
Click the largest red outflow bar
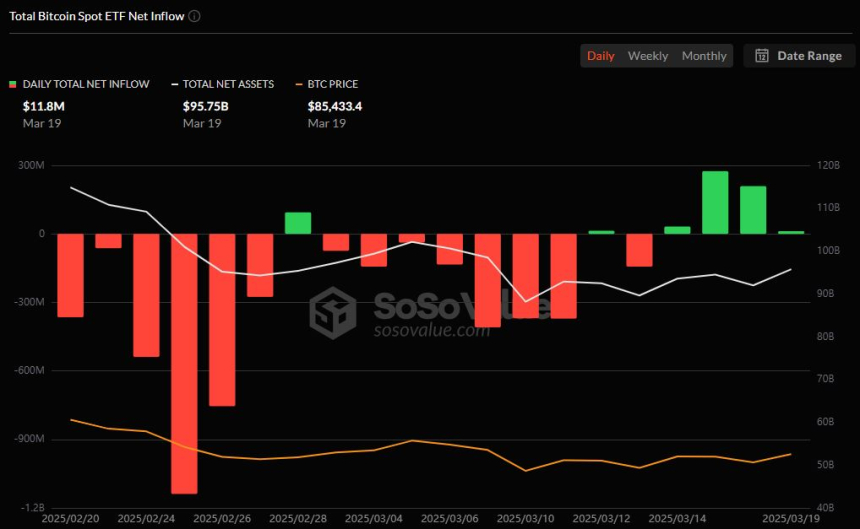click(x=184, y=364)
